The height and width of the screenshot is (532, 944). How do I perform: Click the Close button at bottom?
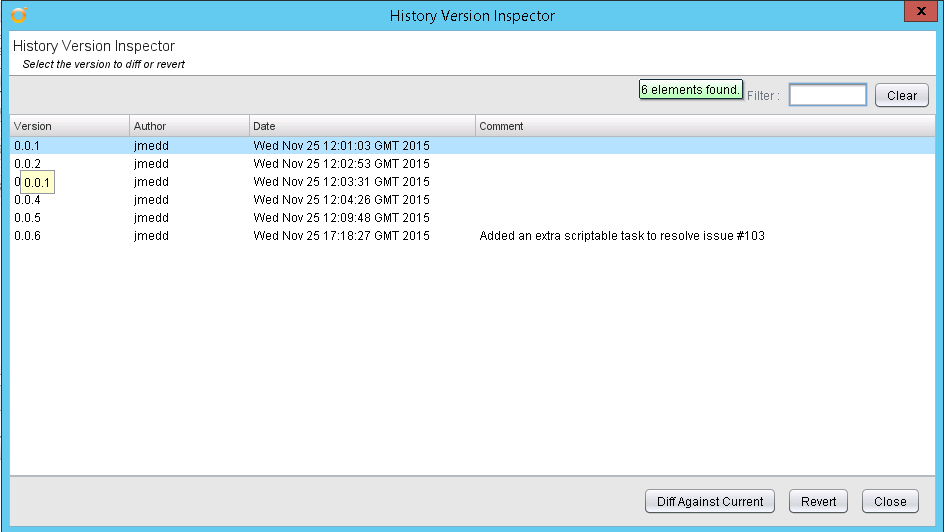[890, 501]
